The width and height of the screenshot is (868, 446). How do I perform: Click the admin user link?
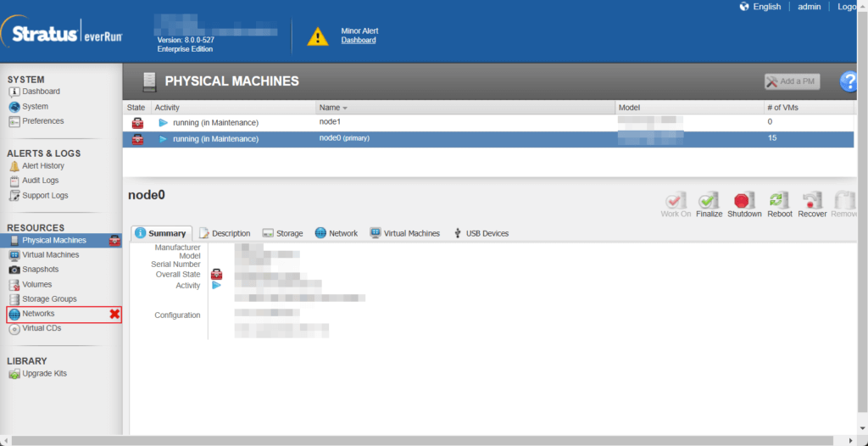tap(809, 7)
